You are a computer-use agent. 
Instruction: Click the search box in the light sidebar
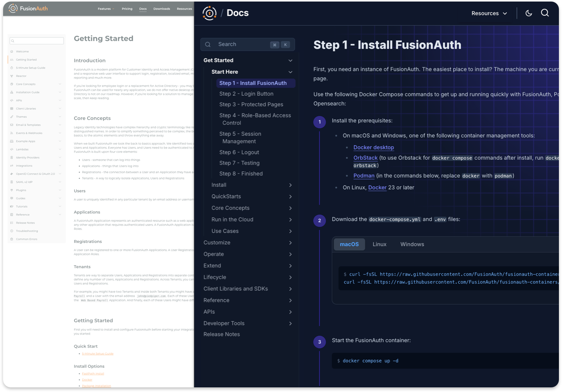37,41
